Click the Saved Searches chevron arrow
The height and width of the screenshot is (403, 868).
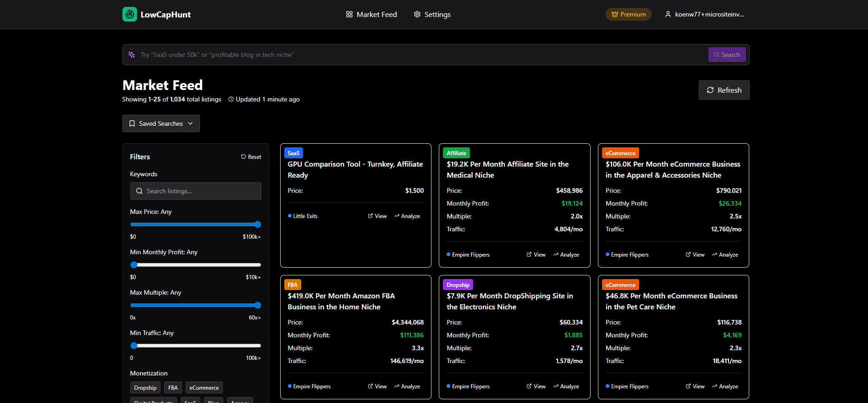point(190,123)
